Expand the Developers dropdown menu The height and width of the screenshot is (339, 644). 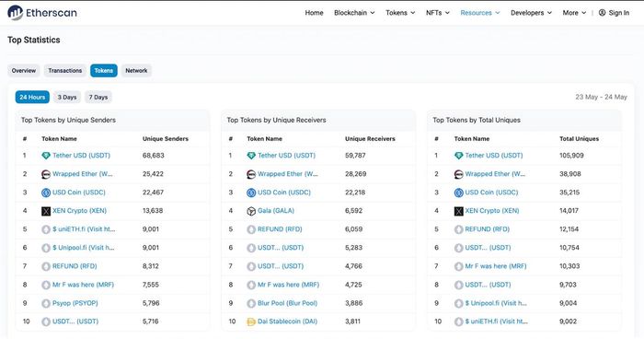point(531,13)
